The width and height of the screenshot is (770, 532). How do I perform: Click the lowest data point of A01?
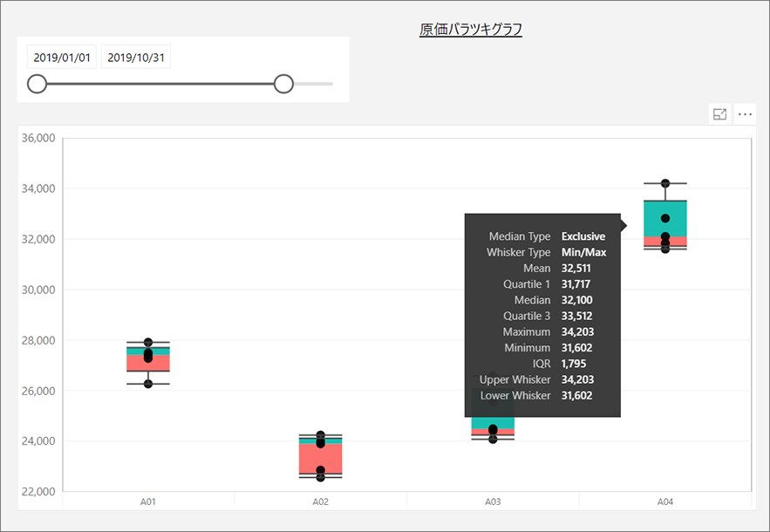[148, 384]
